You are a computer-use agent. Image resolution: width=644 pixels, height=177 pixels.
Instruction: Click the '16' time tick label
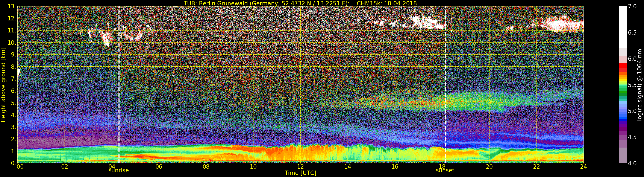[395, 166]
